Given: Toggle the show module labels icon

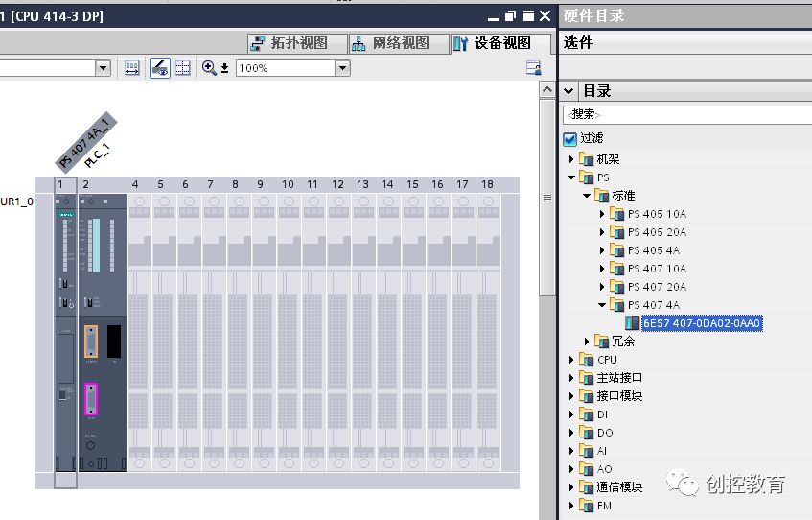Looking at the screenshot, I should click(160, 68).
